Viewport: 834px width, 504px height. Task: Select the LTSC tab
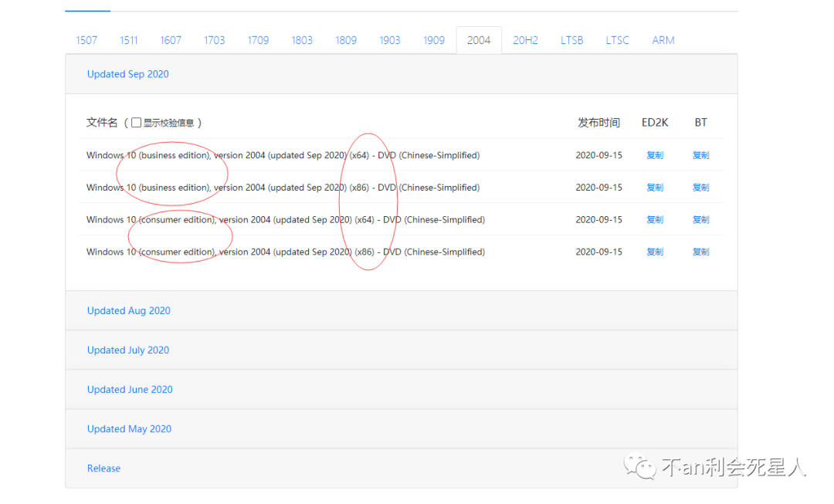(x=617, y=40)
